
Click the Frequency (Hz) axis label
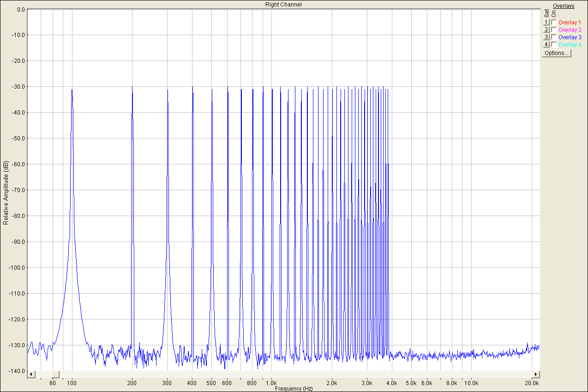click(294, 389)
